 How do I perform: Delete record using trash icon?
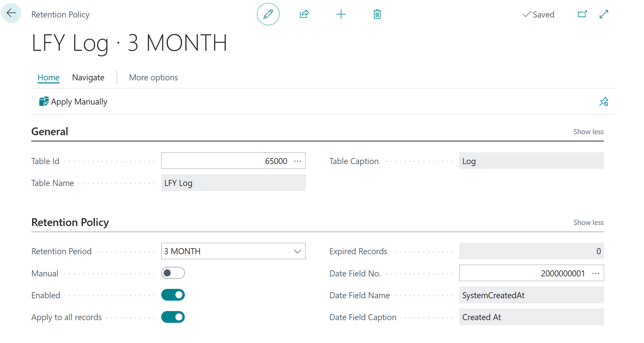[x=377, y=14]
